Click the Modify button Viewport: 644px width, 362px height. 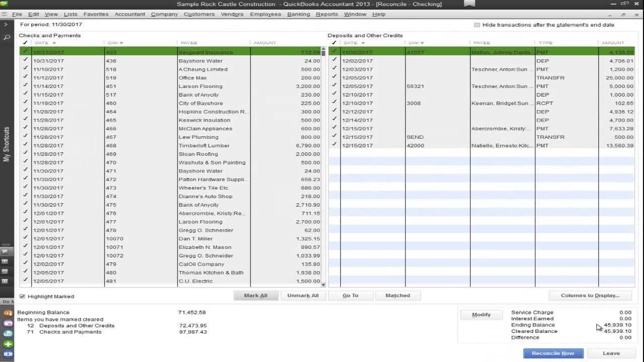point(481,315)
